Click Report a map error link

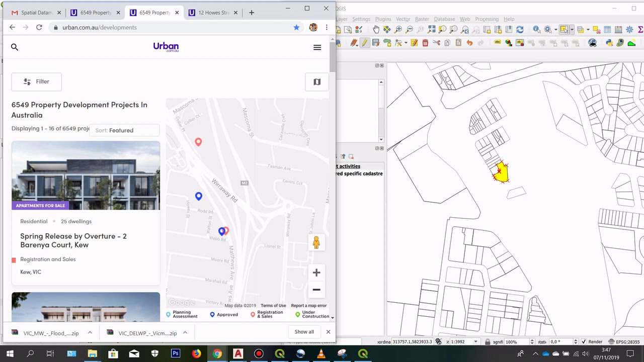pos(309,306)
